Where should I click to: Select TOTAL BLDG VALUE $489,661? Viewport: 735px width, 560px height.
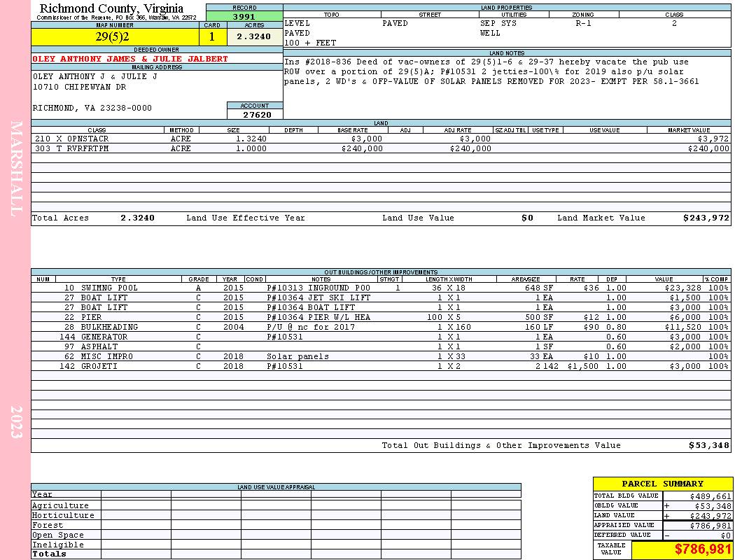710,496
